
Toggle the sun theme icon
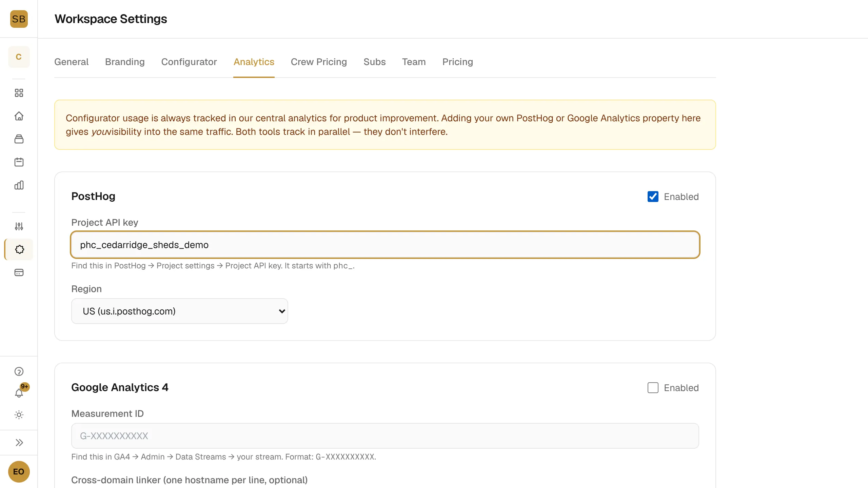(x=19, y=415)
